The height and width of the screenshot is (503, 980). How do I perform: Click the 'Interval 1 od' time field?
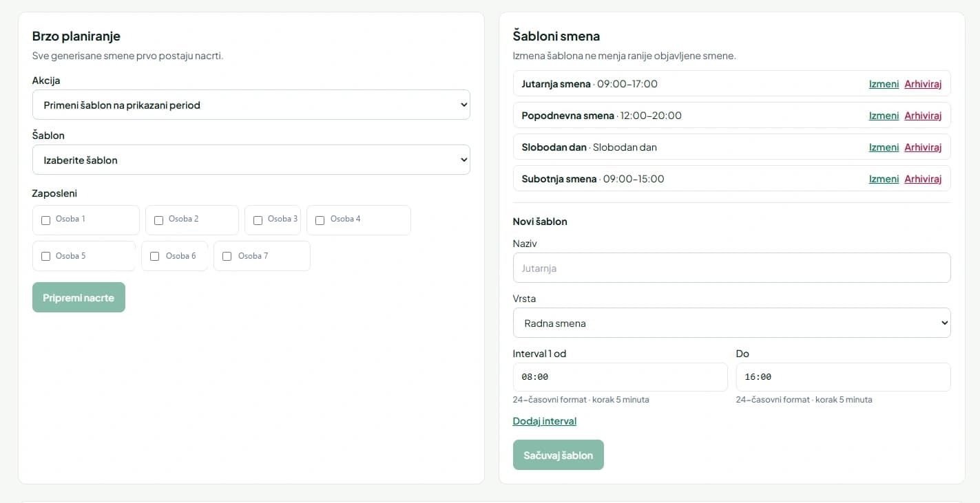tap(620, 377)
